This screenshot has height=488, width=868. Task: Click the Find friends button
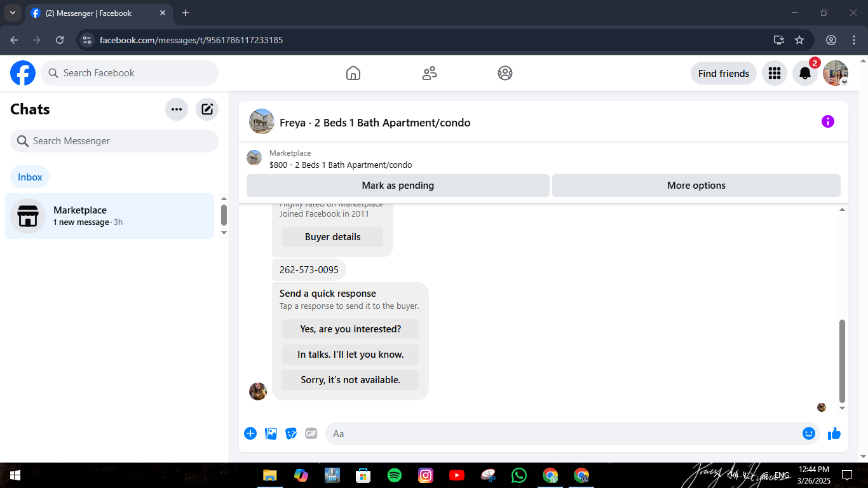point(724,73)
